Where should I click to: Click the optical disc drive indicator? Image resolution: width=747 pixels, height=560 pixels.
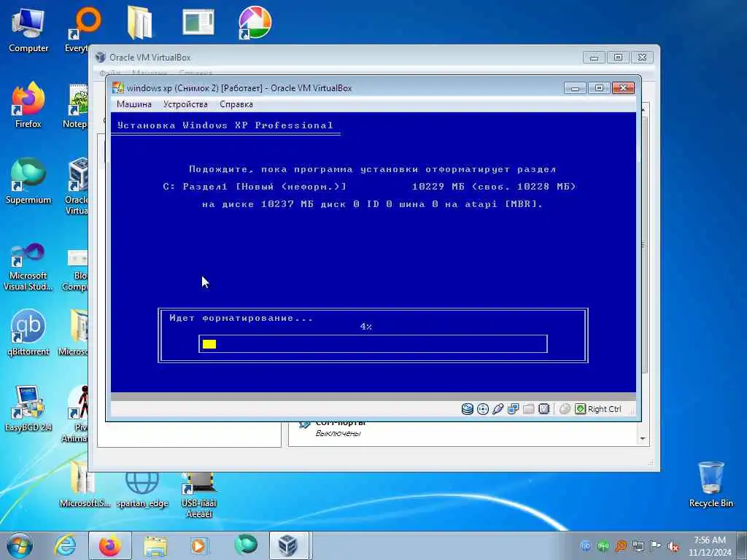[483, 409]
